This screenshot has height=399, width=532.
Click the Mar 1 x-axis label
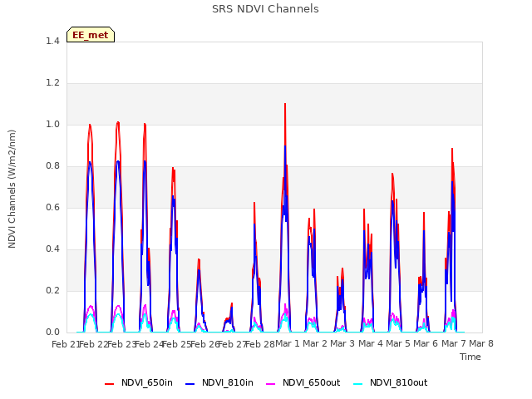pyautogui.click(x=287, y=343)
